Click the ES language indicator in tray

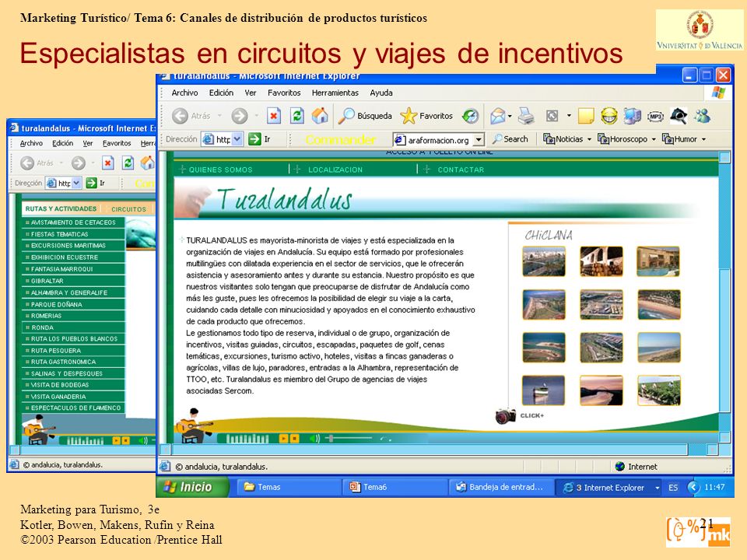pos(672,487)
